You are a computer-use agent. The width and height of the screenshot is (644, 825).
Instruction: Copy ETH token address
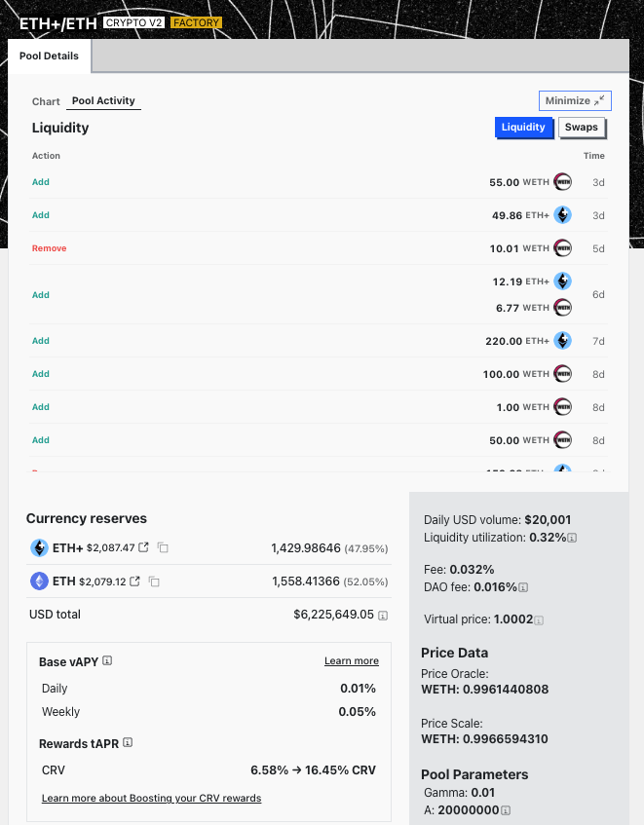(154, 581)
